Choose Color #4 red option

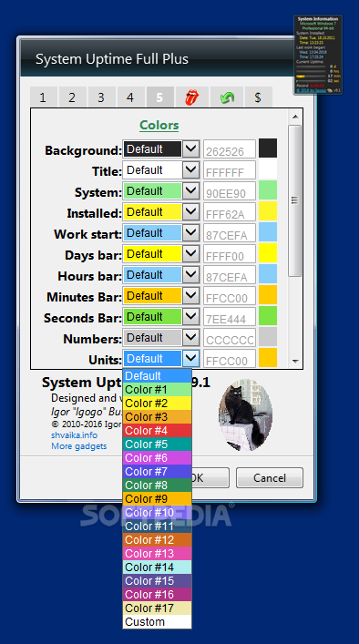(158, 431)
